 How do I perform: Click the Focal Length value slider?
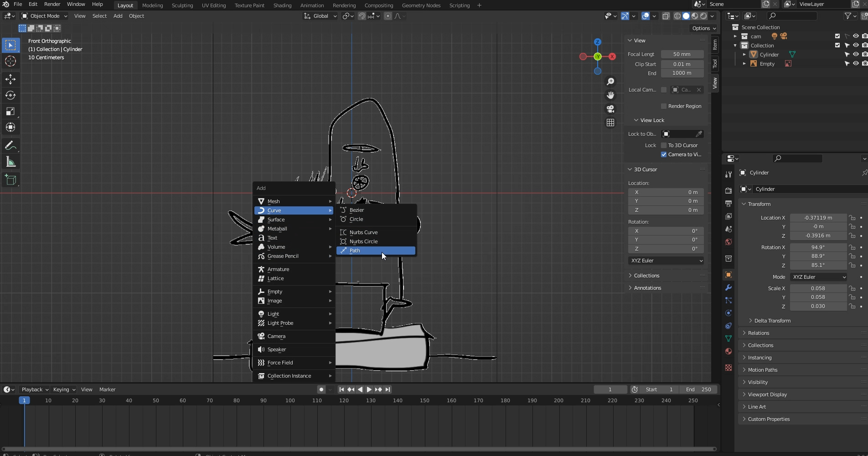coord(682,54)
